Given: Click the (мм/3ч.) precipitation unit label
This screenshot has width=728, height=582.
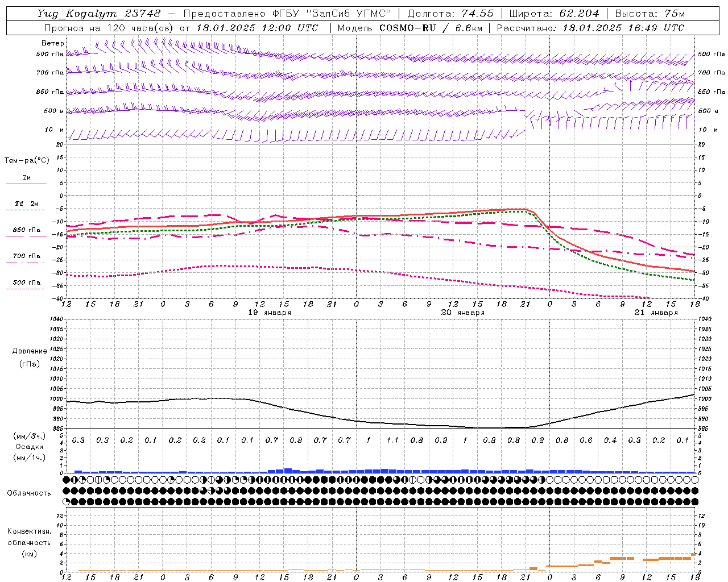Looking at the screenshot, I should coord(30,436).
